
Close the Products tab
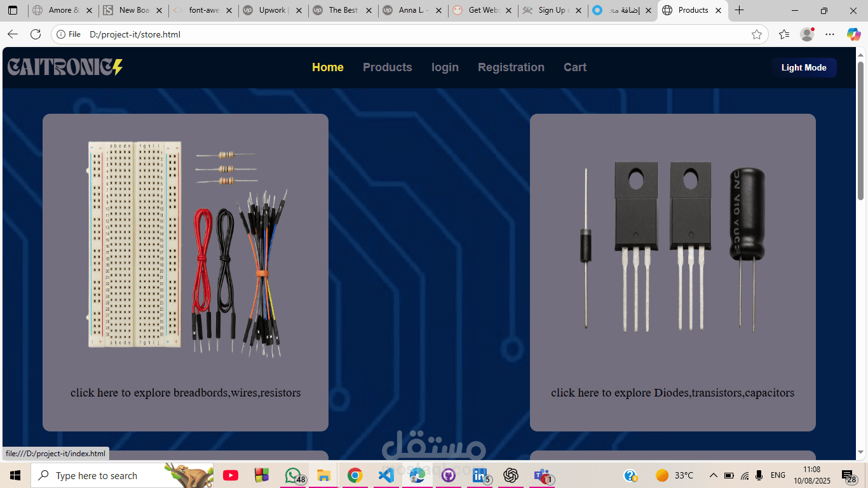click(x=719, y=10)
